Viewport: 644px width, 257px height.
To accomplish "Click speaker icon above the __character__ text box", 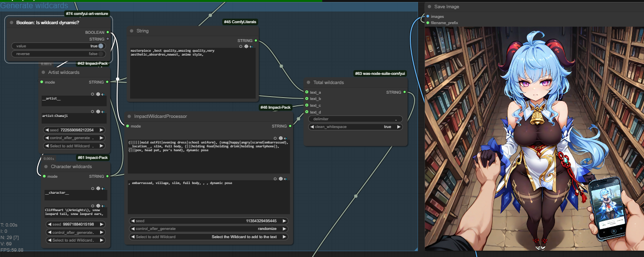I will pos(103,188).
